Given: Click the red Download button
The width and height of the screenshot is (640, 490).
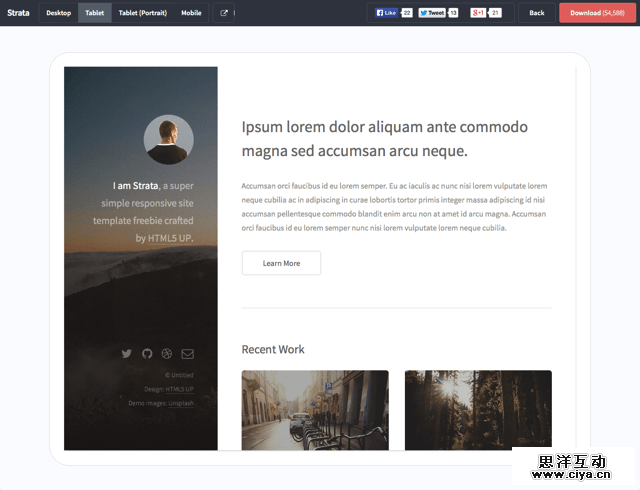Looking at the screenshot, I should 597,13.
